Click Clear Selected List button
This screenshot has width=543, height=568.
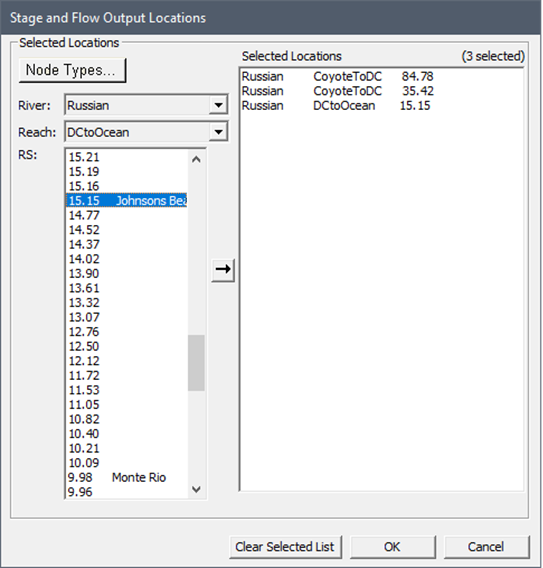pos(285,547)
